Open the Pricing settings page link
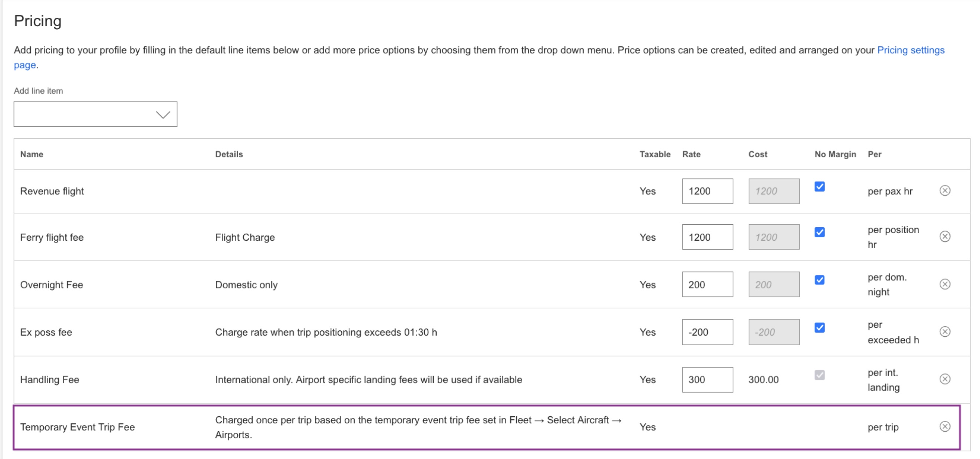980x459 pixels. point(910,50)
